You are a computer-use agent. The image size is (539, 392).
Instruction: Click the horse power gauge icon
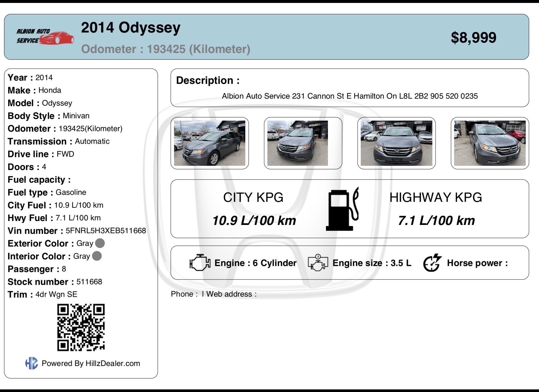click(432, 263)
